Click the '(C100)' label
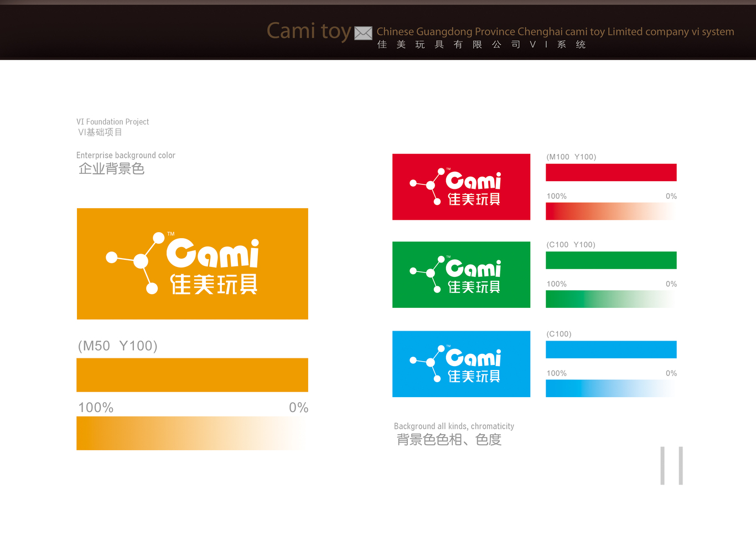This screenshot has height=535, width=756. [559, 334]
